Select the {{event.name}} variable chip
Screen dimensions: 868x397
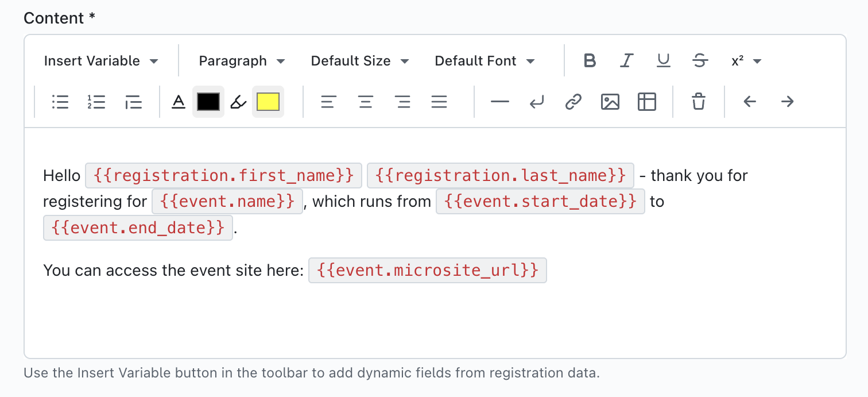coord(227,202)
